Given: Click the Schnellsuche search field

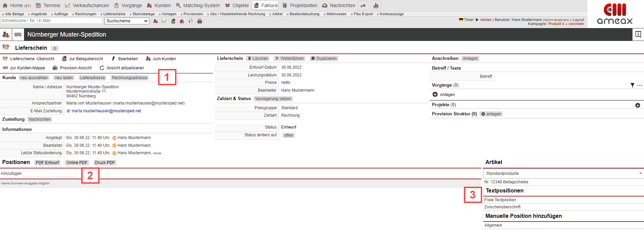Looking at the screenshot, I should pyautogui.click(x=51, y=21).
